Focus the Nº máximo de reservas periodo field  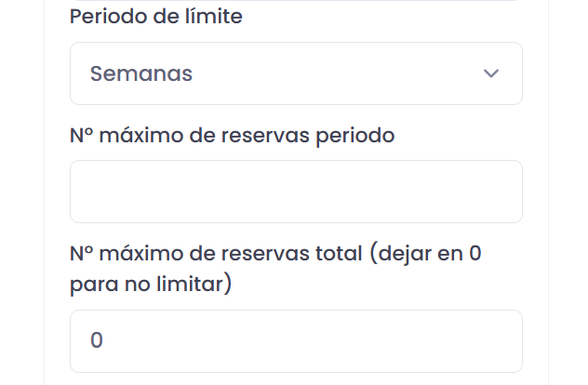pyautogui.click(x=296, y=192)
